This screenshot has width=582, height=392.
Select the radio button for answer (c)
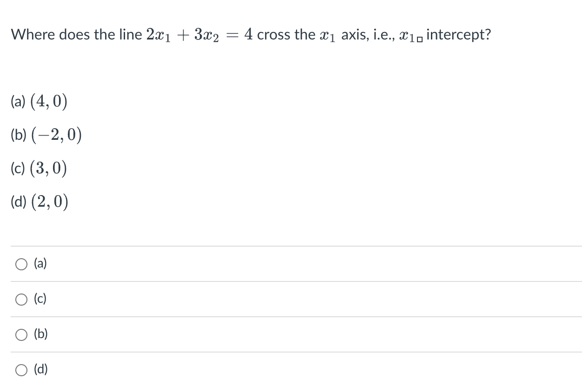tap(21, 300)
